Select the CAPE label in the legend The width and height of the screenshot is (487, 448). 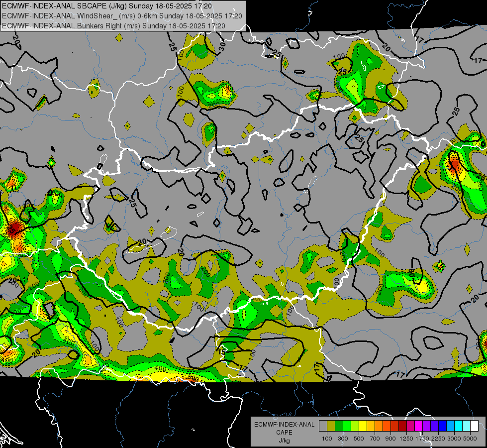[x=285, y=433]
